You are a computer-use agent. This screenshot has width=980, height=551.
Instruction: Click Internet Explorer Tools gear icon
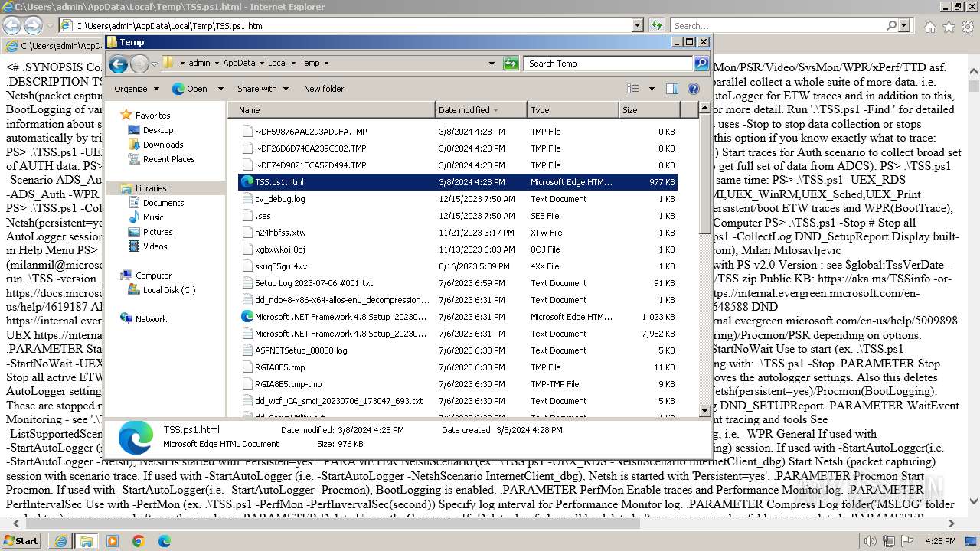(967, 27)
